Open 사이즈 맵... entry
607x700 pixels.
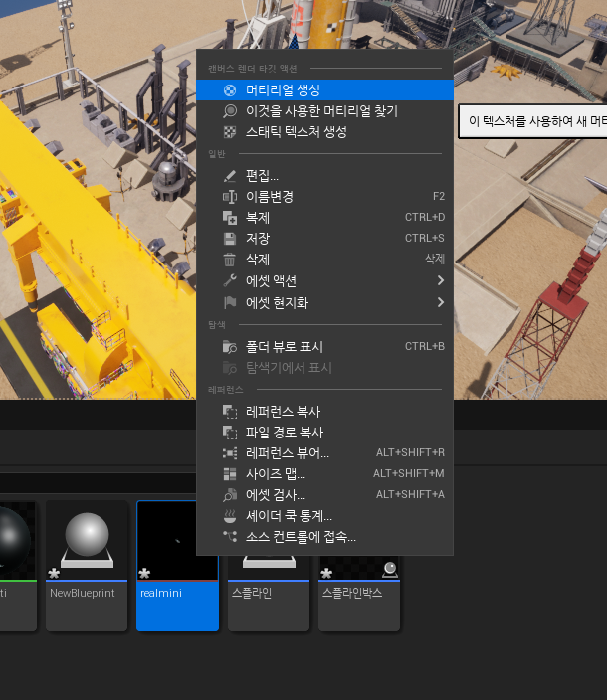click(x=324, y=474)
